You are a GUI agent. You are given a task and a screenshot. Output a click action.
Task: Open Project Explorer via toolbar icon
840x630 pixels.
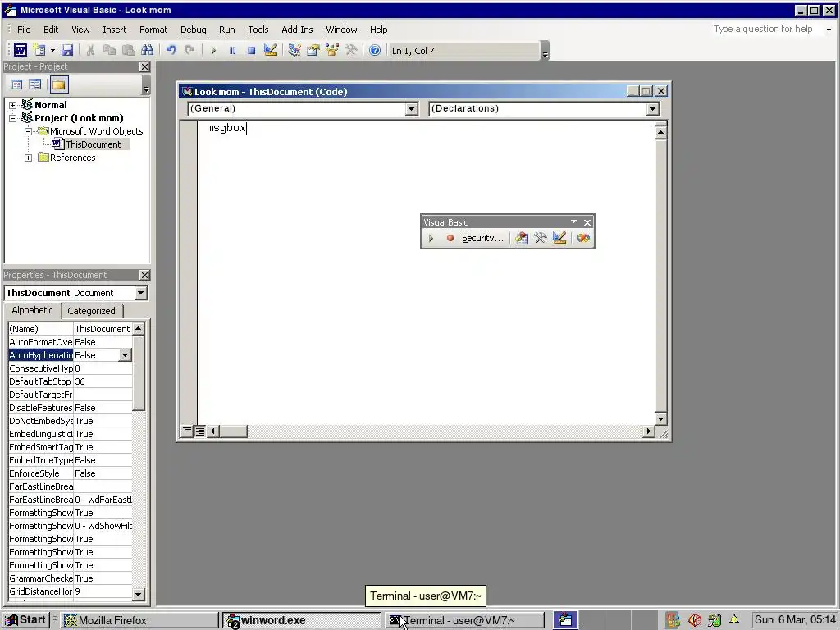(x=294, y=50)
